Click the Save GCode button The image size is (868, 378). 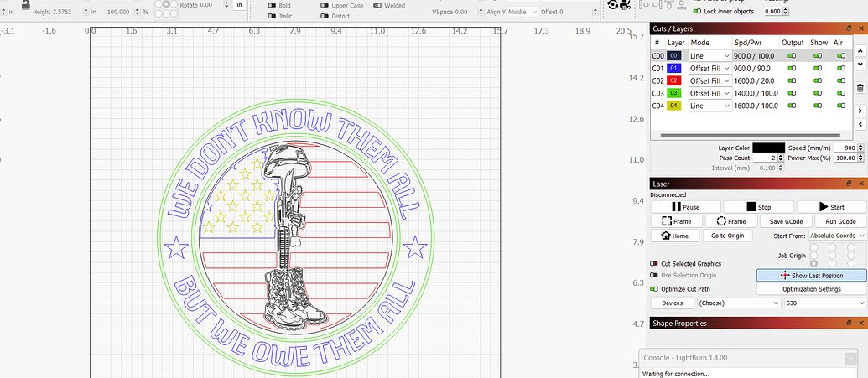click(786, 221)
